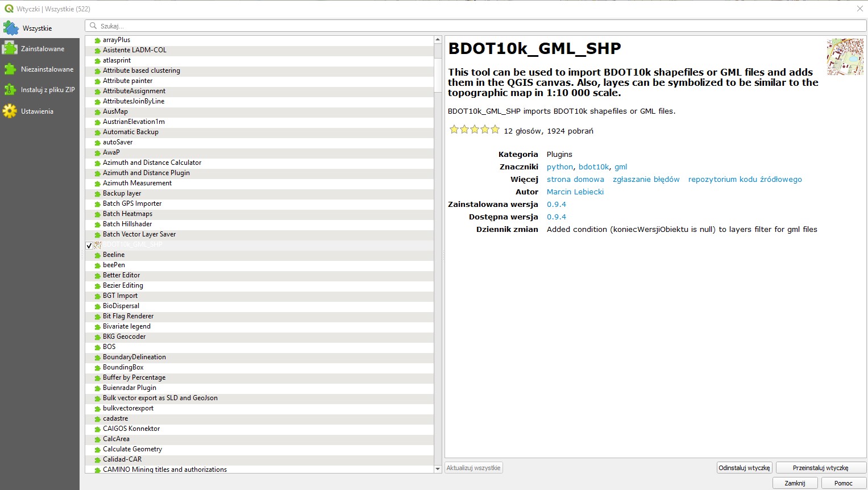This screenshot has width=868, height=490.
Task: Click the magnifier icon in search bar
Action: pos(93,26)
